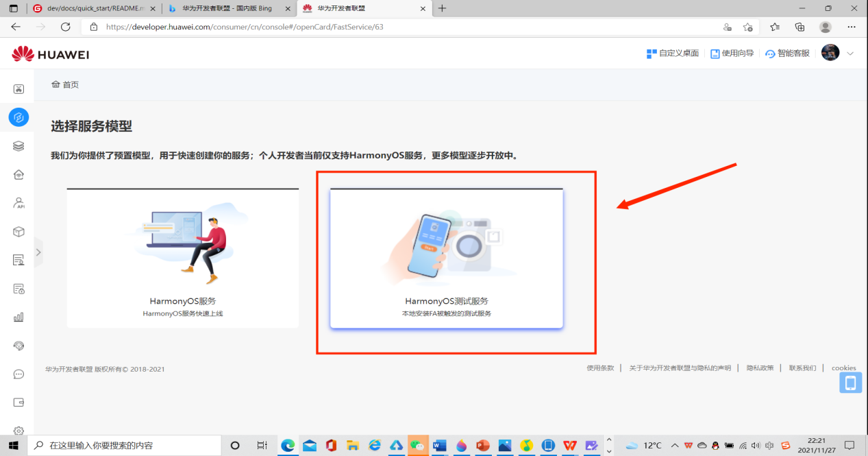The image size is (868, 456).
Task: Go to 首页 home breadcrumb
Action: pyautogui.click(x=65, y=84)
